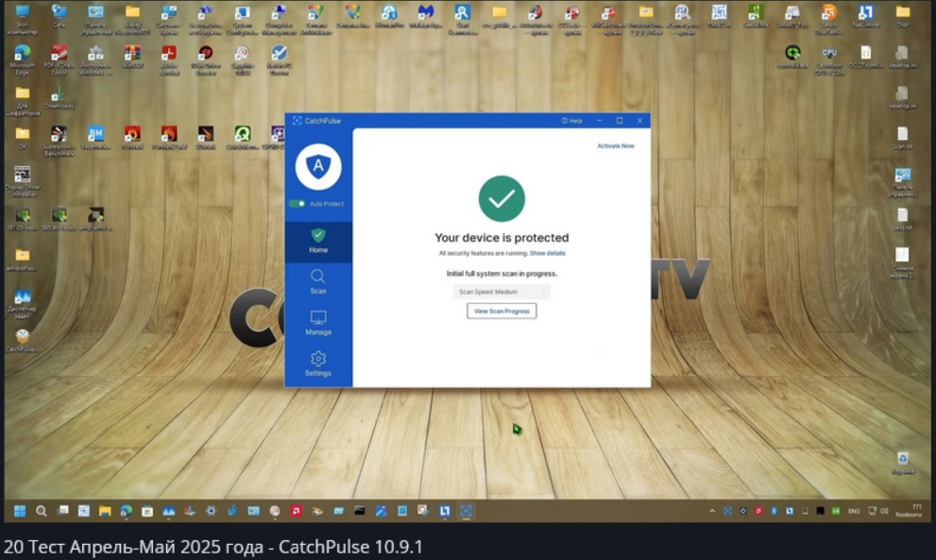
Task: Select the CatchPulse desktop shortcut icon
Action: [22, 341]
